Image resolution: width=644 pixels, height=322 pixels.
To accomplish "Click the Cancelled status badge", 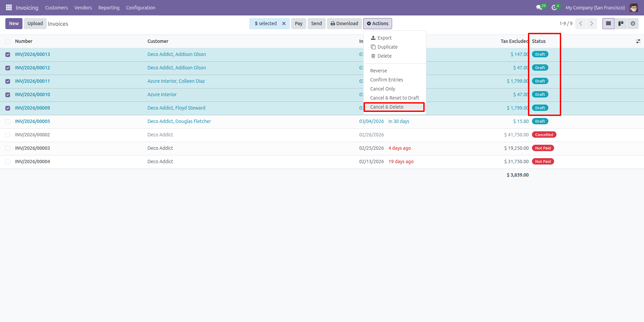I will click(x=544, y=135).
